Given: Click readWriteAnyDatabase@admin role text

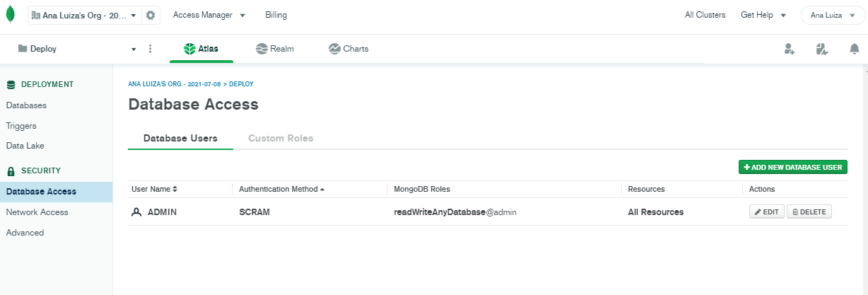Looking at the screenshot, I should pyautogui.click(x=455, y=212).
